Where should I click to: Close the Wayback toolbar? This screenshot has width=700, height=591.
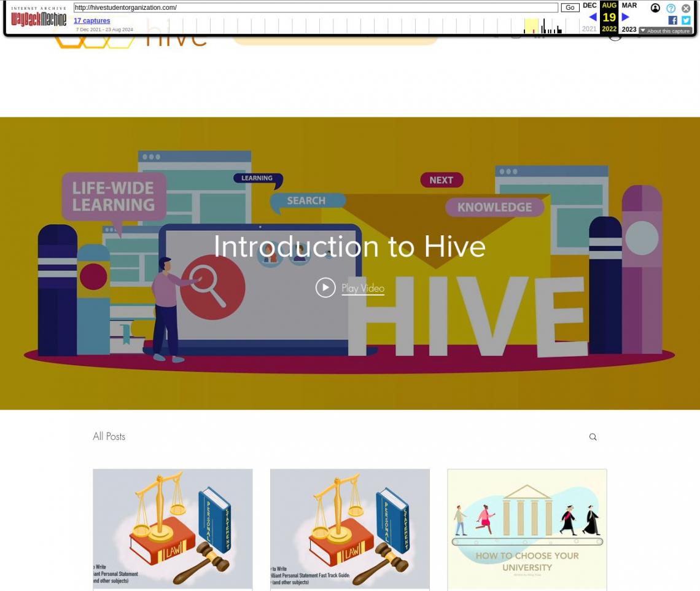(686, 8)
